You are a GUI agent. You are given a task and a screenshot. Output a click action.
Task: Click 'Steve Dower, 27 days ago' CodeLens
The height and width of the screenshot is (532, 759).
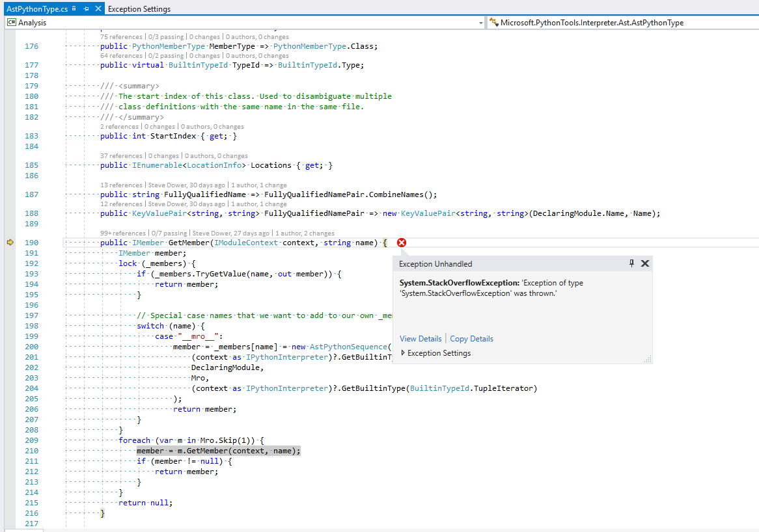(231, 233)
